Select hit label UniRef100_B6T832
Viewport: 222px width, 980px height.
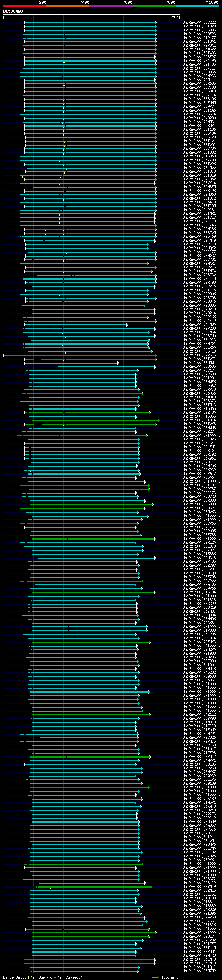tap(199, 153)
